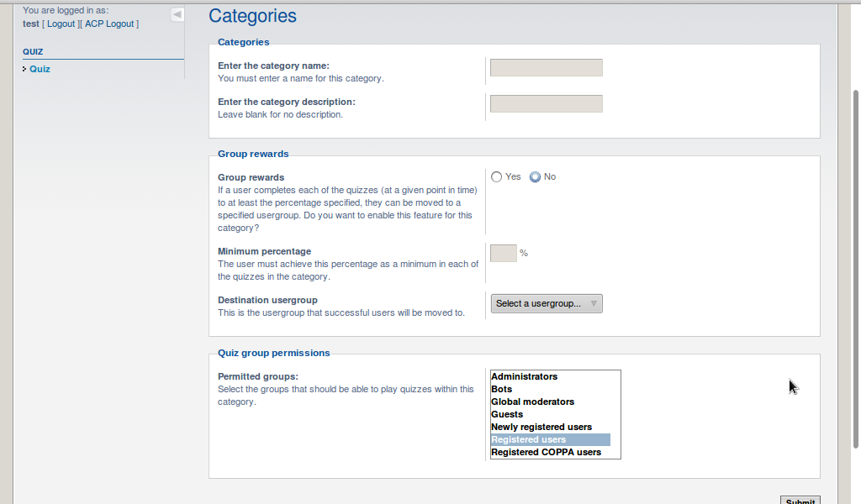Select Bots in permitted groups list

[x=502, y=390]
